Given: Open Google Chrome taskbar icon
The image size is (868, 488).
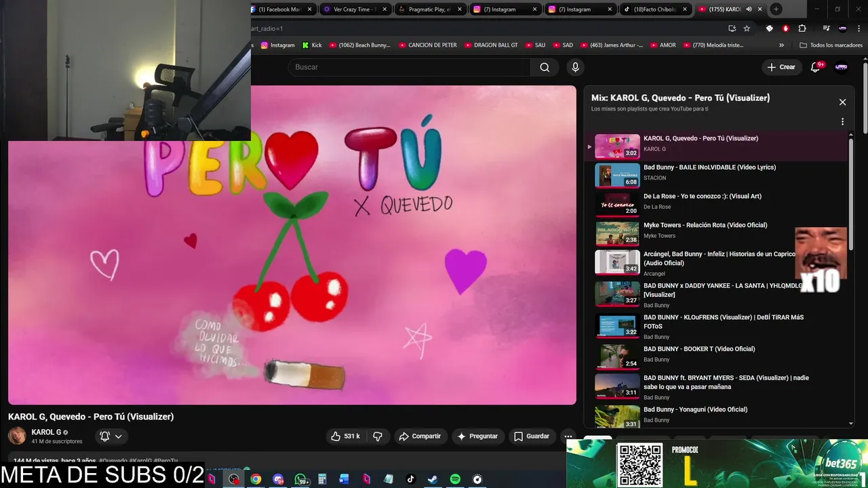Looking at the screenshot, I should [256, 479].
